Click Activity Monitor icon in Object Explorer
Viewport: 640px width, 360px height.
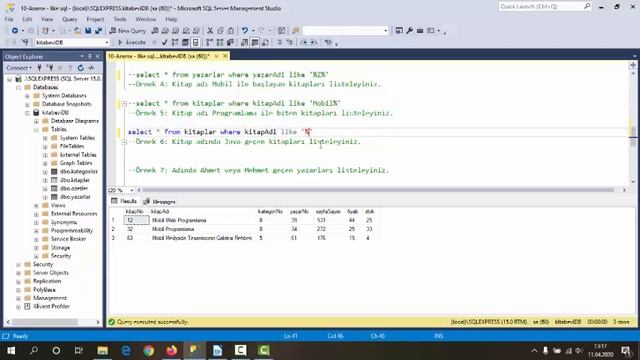(x=91, y=68)
